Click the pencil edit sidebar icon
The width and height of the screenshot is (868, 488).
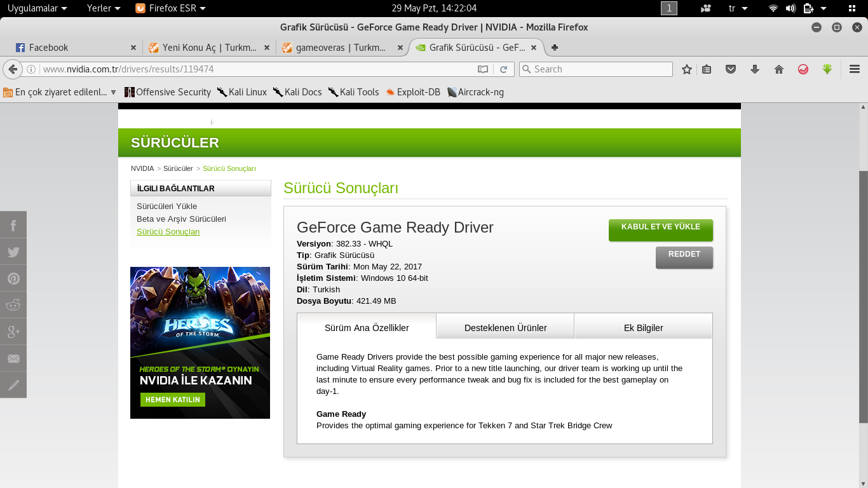(x=13, y=385)
